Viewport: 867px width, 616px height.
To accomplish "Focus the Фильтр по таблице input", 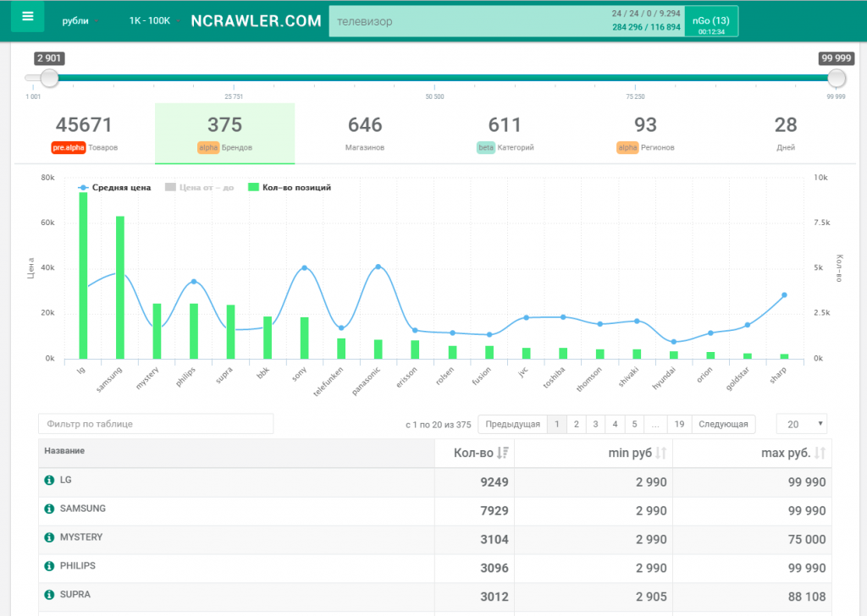I will 156,424.
